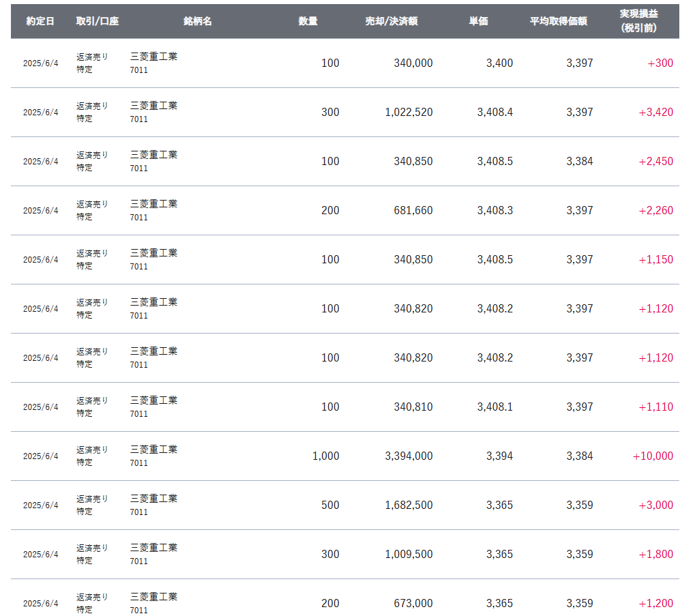
Task: Select the +3,420 profit value
Action: [656, 112]
